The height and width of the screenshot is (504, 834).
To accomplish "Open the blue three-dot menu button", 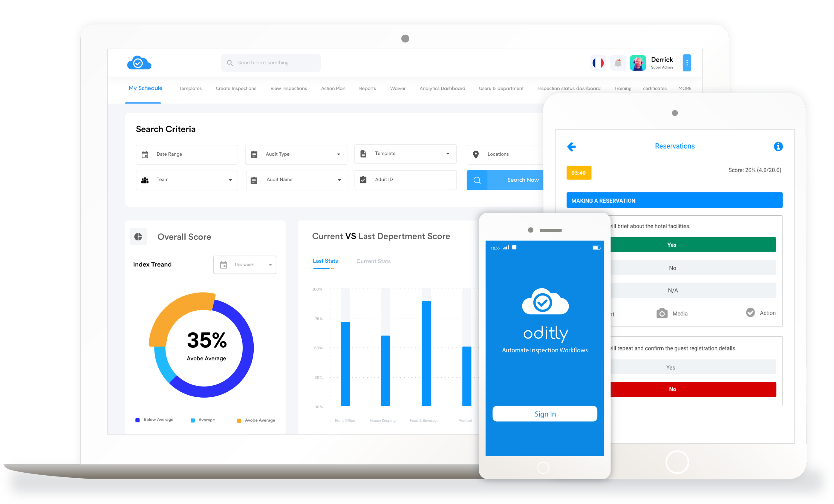I will [x=687, y=63].
